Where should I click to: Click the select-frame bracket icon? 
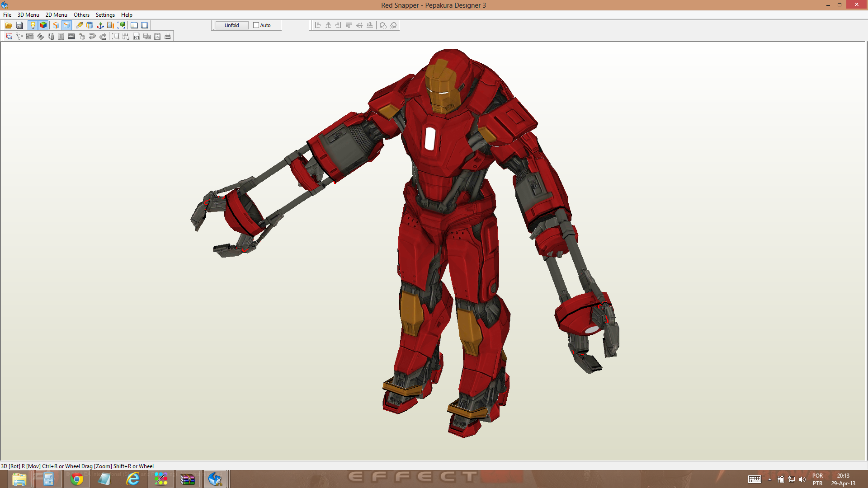(x=116, y=37)
